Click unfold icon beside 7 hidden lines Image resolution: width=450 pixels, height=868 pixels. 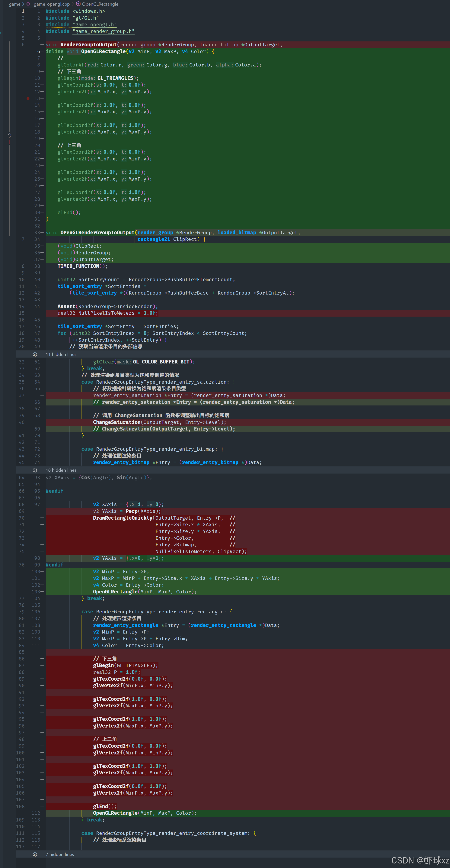pos(35,854)
